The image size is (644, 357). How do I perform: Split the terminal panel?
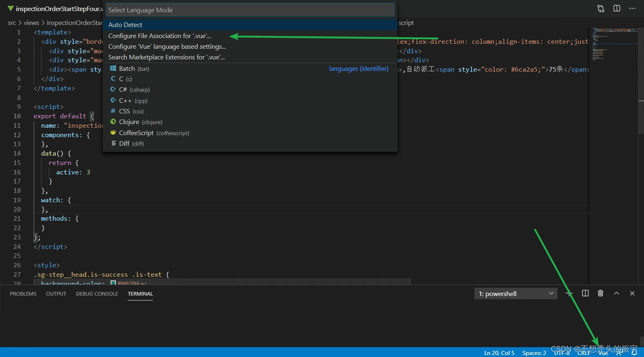[x=585, y=293]
